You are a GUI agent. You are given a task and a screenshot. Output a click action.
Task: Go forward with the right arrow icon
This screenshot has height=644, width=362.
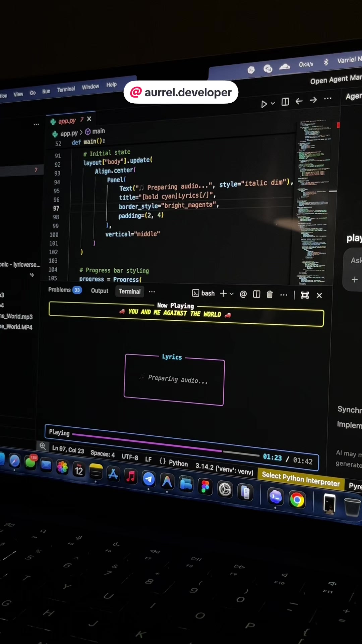point(313,100)
